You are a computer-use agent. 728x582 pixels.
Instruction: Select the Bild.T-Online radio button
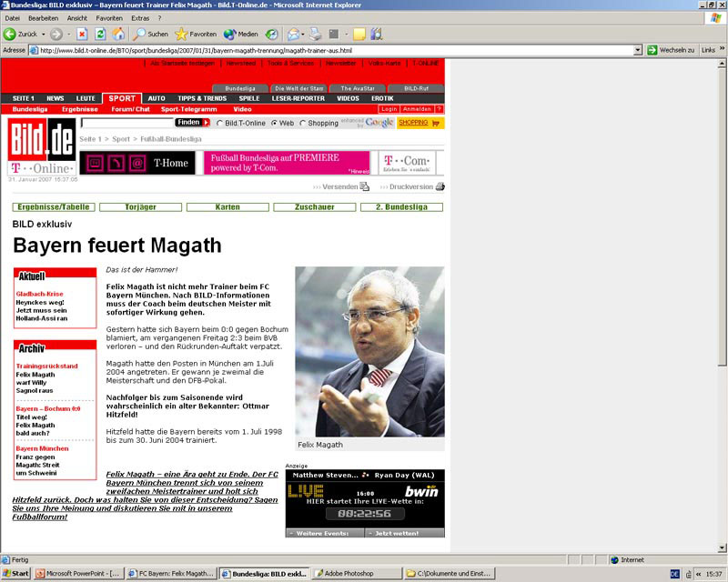click(x=219, y=123)
